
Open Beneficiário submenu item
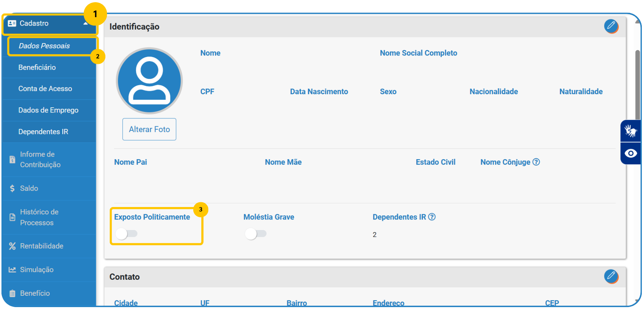pos(37,68)
